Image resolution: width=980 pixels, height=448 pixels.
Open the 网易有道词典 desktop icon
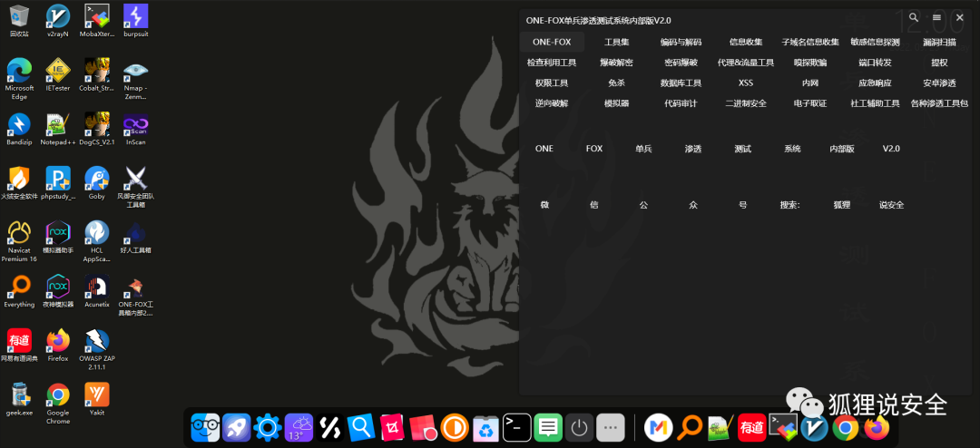tap(19, 346)
